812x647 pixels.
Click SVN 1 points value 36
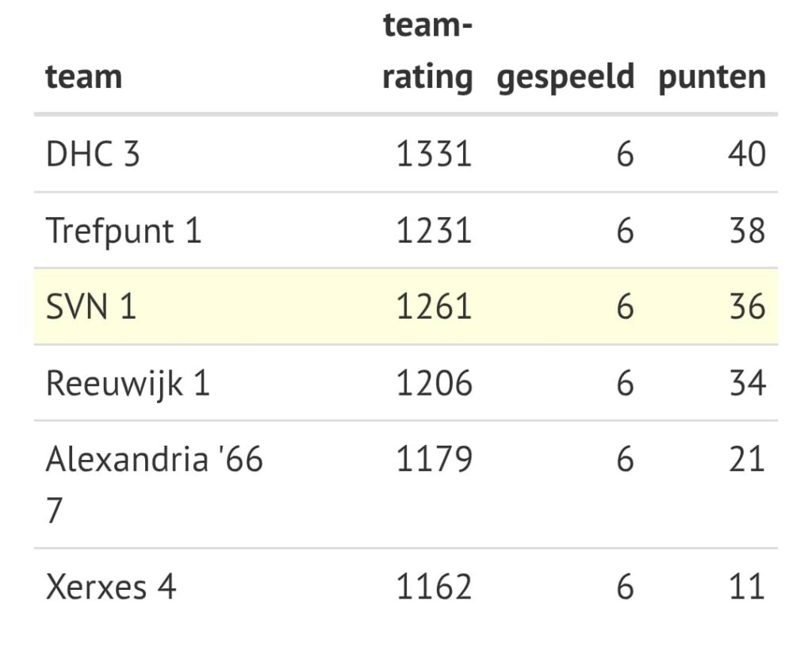pos(746,307)
